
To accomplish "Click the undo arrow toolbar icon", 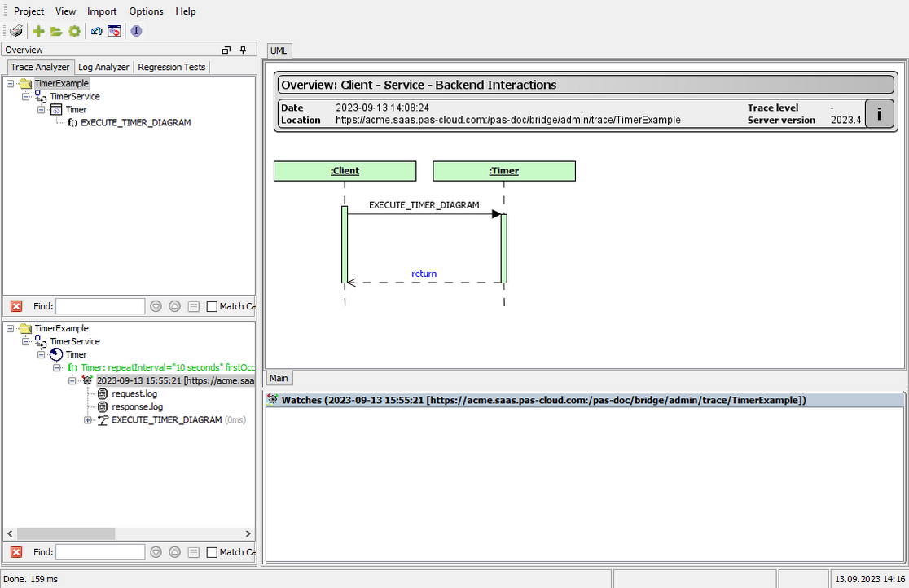I will pyautogui.click(x=96, y=31).
